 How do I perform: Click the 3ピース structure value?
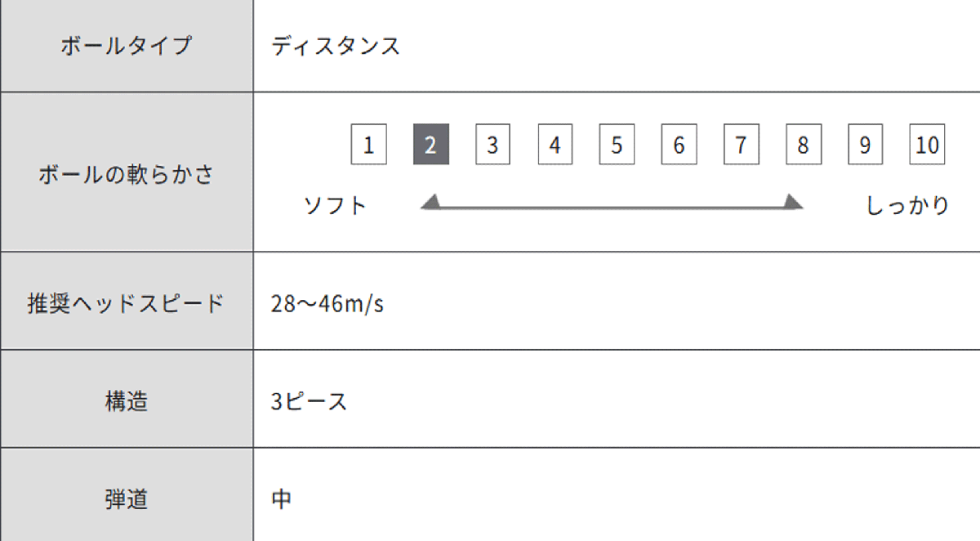[x=309, y=402]
